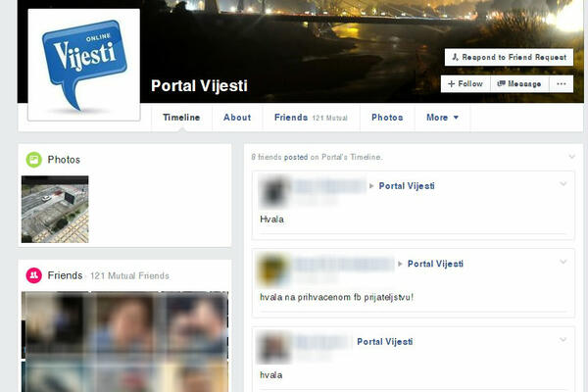Send a Message to Portal Vijesti
Viewport: 588px width, 392px height.
click(519, 83)
